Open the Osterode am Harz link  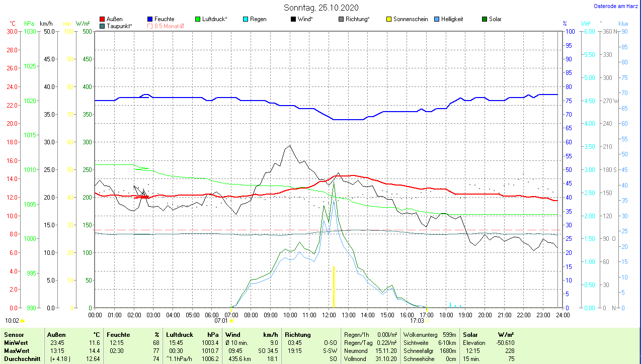click(616, 6)
